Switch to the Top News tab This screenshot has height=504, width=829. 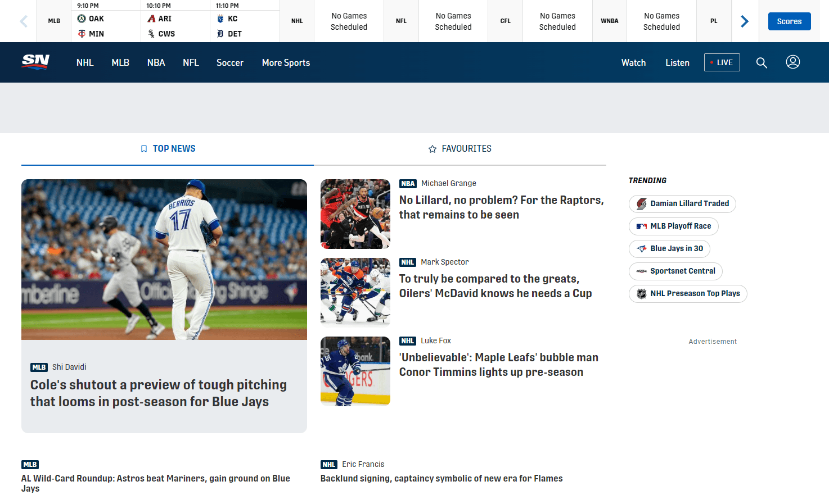coord(168,149)
